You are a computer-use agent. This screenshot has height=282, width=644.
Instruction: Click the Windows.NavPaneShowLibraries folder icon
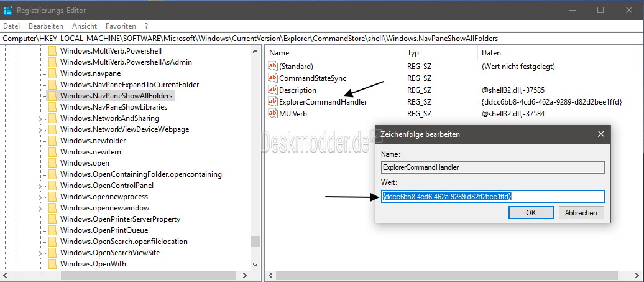[x=52, y=107]
